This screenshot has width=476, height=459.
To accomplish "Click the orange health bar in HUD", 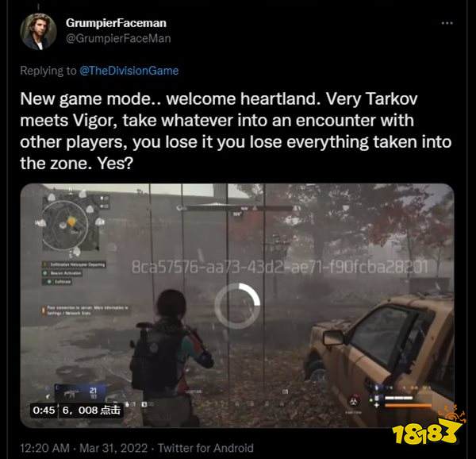I will coord(409,405).
